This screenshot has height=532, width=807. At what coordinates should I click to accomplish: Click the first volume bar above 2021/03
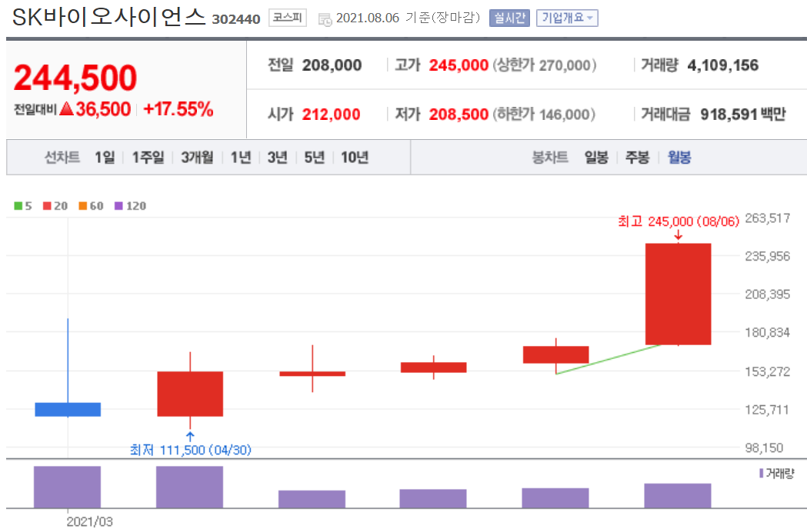pyautogui.click(x=68, y=487)
